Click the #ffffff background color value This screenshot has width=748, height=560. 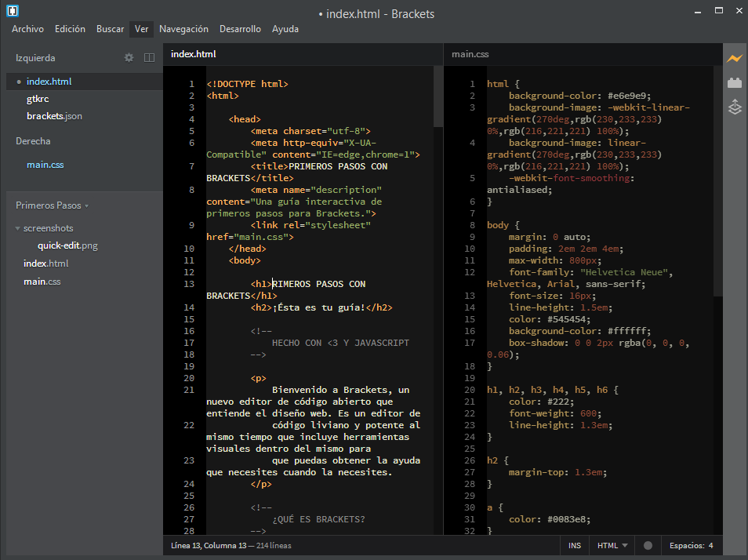[x=626, y=331]
